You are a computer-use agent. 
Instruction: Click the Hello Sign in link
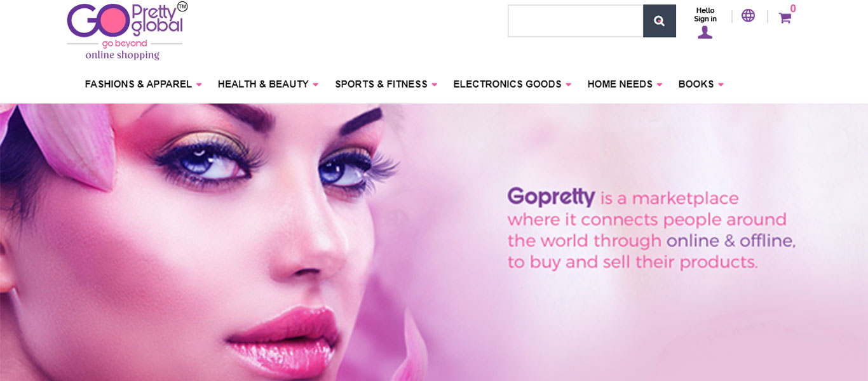pos(705,15)
